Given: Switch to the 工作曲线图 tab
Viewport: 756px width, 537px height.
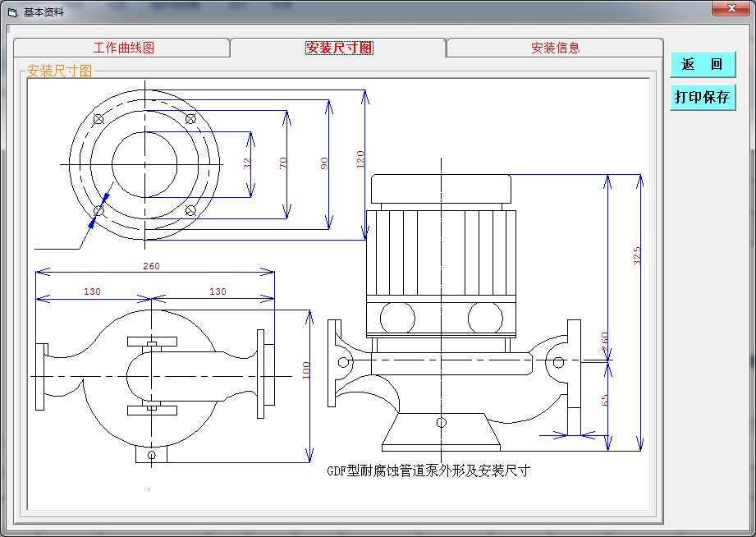Looking at the screenshot, I should [123, 48].
